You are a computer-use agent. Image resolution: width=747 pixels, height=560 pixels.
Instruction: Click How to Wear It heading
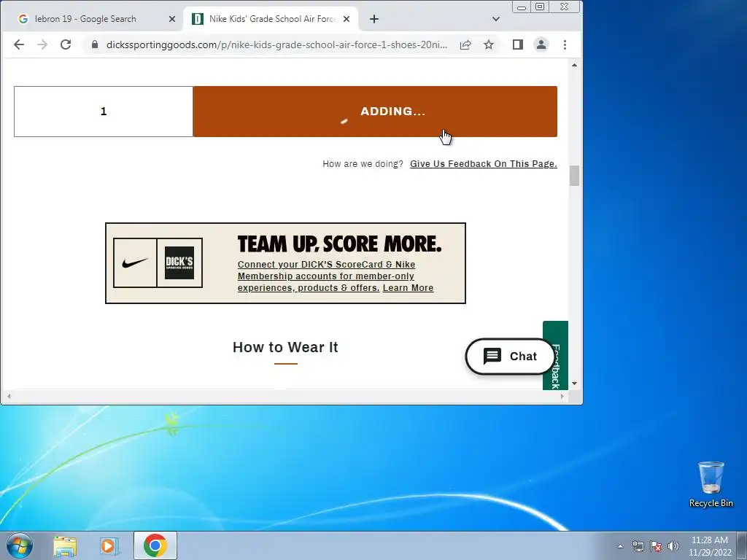pyautogui.click(x=285, y=347)
